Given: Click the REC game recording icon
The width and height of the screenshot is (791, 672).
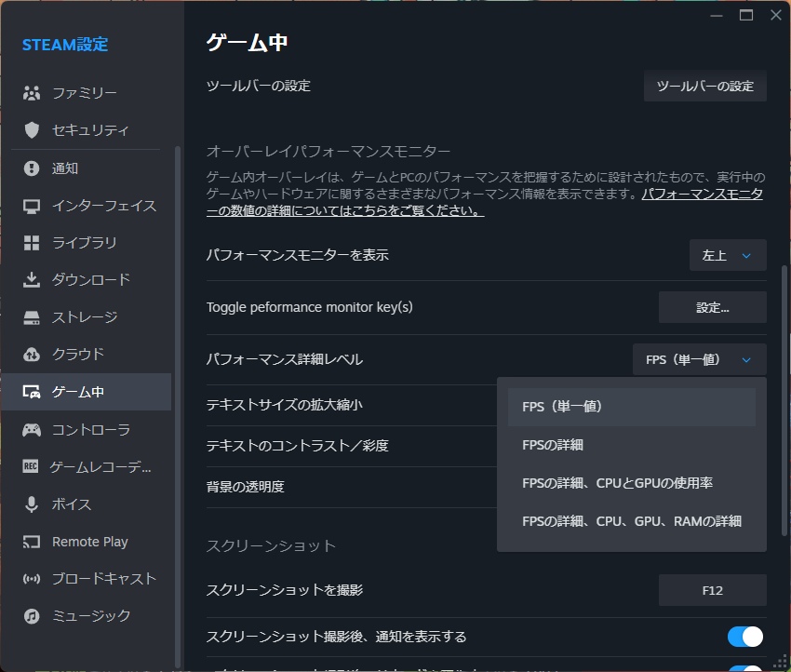Looking at the screenshot, I should coord(31,466).
